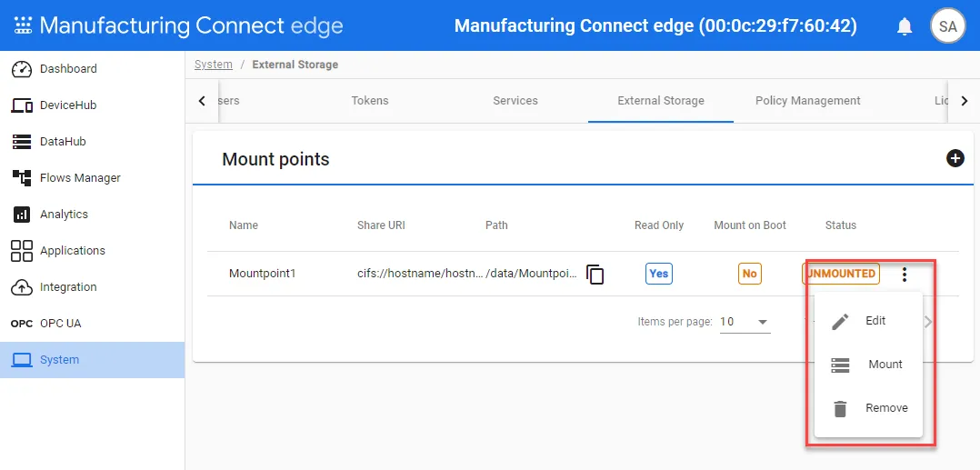This screenshot has width=980, height=470.
Task: Click the /data/Mountpoi... path cell
Action: coord(531,274)
